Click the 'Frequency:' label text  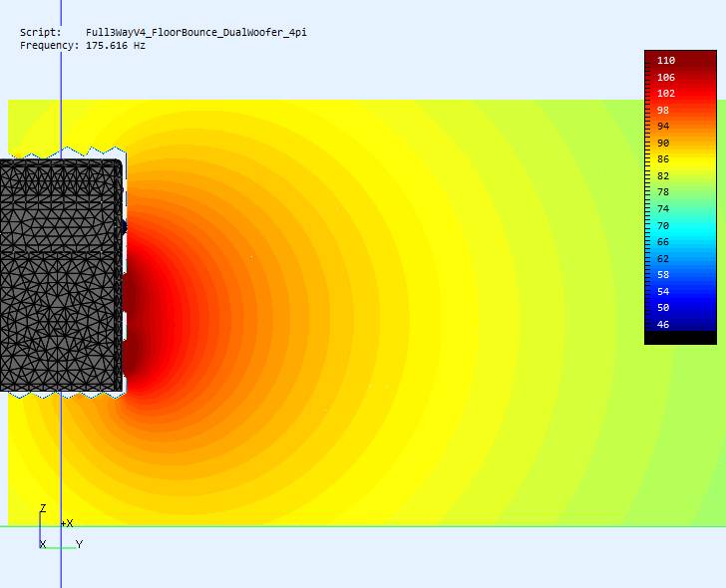[50, 45]
